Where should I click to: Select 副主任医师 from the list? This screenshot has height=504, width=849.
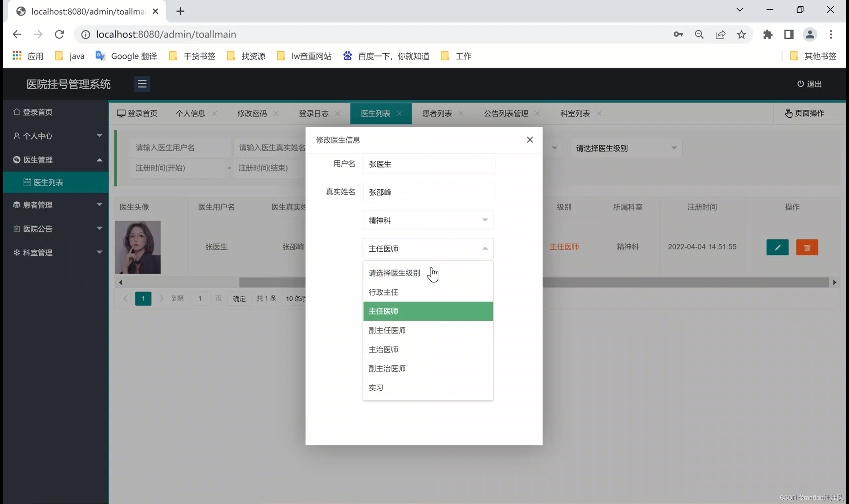click(387, 331)
